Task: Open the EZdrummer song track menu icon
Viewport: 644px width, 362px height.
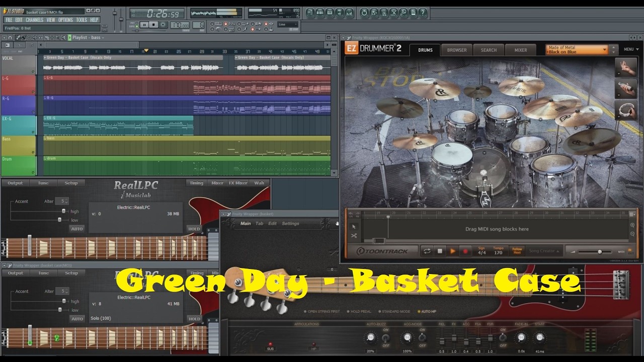Action: [x=632, y=214]
